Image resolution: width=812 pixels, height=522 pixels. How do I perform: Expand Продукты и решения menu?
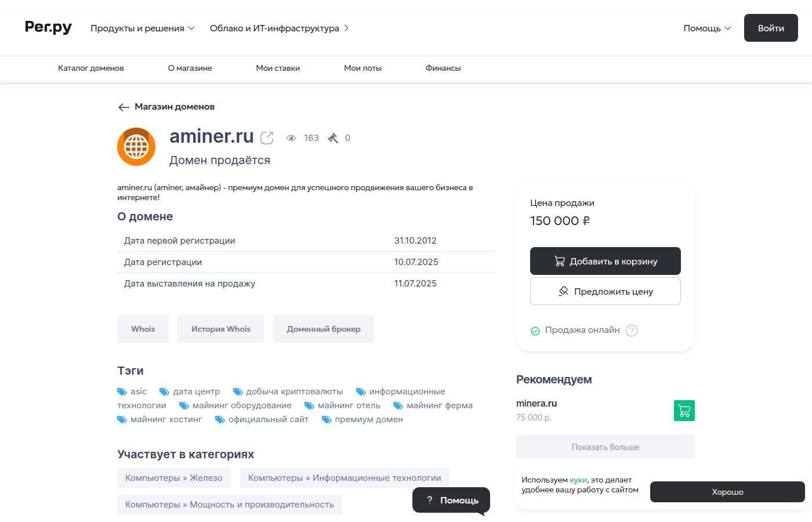click(x=143, y=28)
